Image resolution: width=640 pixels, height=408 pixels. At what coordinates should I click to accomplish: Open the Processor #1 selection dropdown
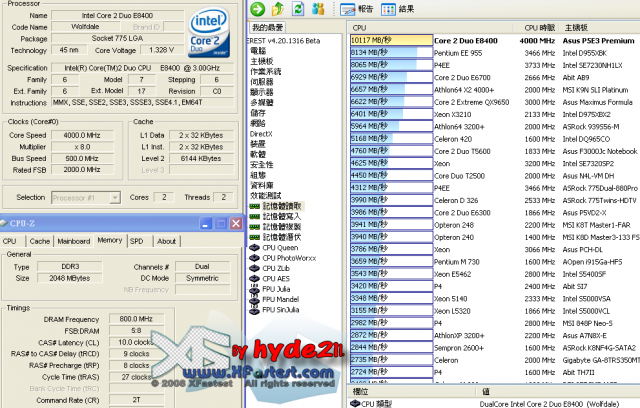click(116, 198)
